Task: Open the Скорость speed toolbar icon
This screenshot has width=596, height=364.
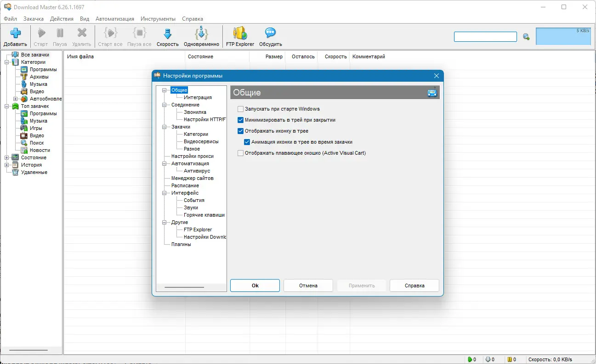Action: click(x=168, y=33)
